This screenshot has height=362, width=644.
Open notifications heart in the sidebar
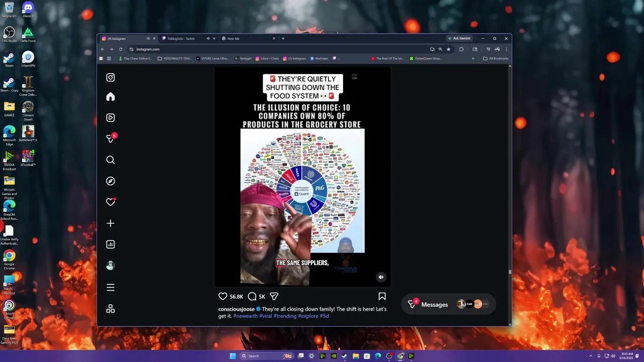(x=110, y=202)
